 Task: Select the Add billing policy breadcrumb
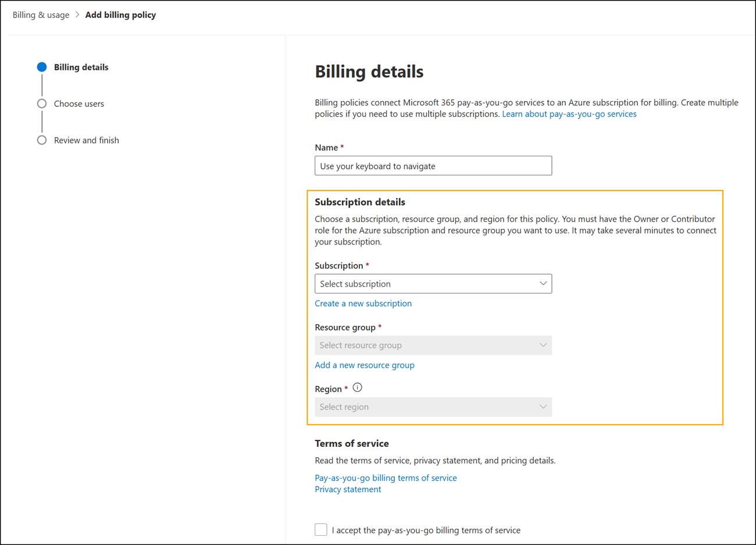pos(120,15)
